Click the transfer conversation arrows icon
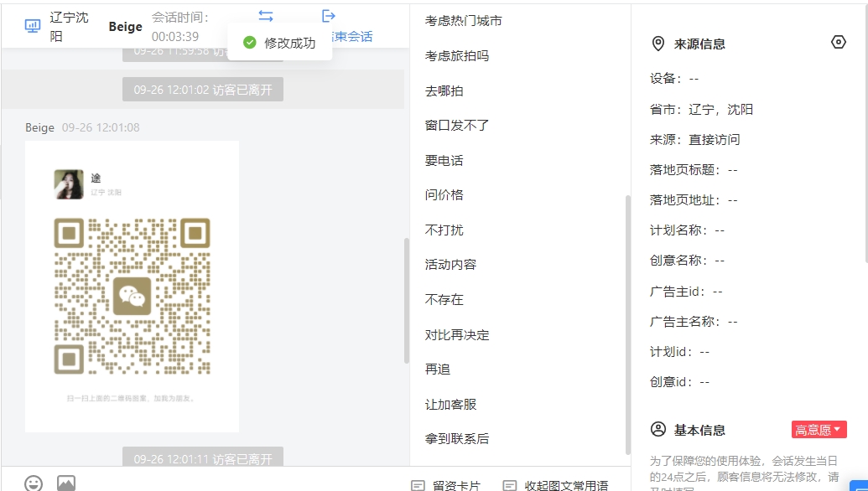Screen dimensions: 868x491 tap(266, 16)
